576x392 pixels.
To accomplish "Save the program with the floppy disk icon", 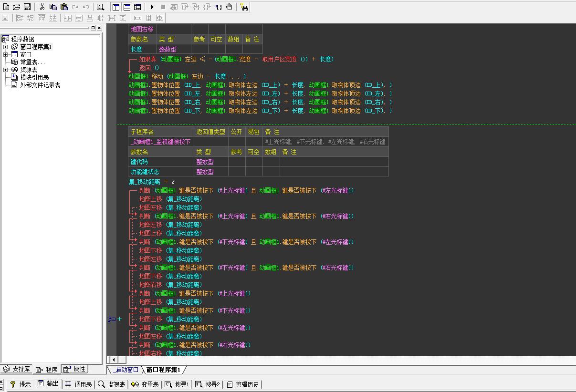I will [27, 7].
